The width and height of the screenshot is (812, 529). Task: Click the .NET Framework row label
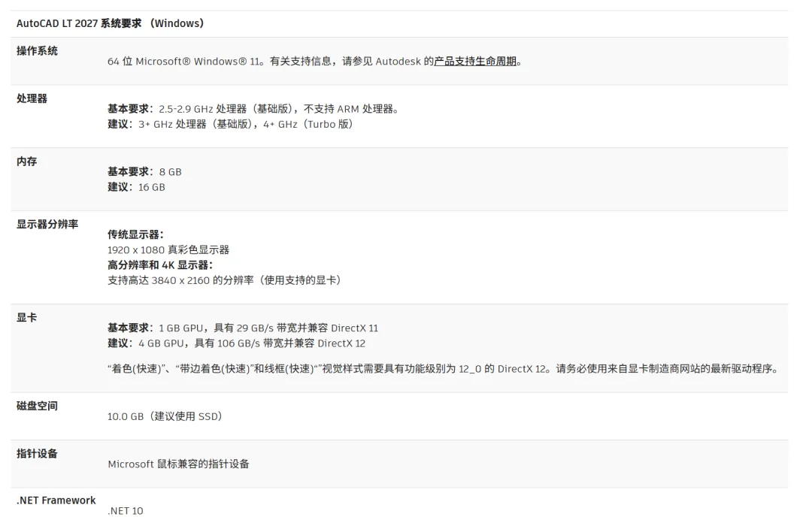56,500
